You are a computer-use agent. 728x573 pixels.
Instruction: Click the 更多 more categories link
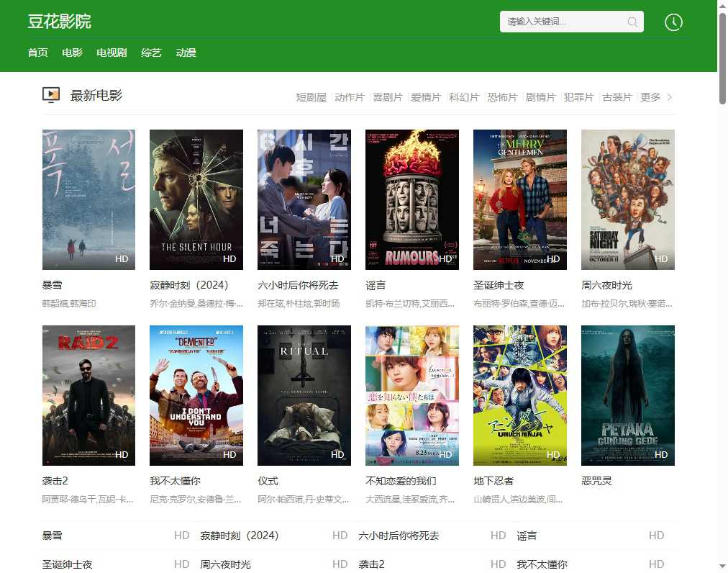click(650, 97)
